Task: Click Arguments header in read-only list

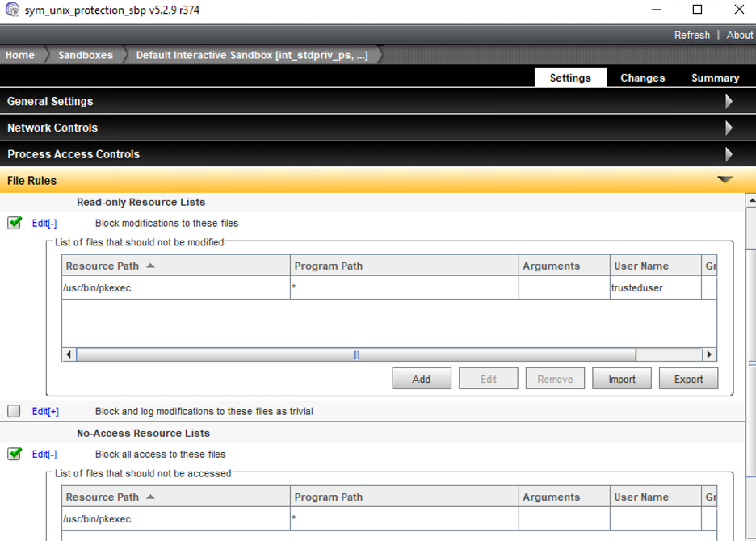Action: [x=565, y=266]
